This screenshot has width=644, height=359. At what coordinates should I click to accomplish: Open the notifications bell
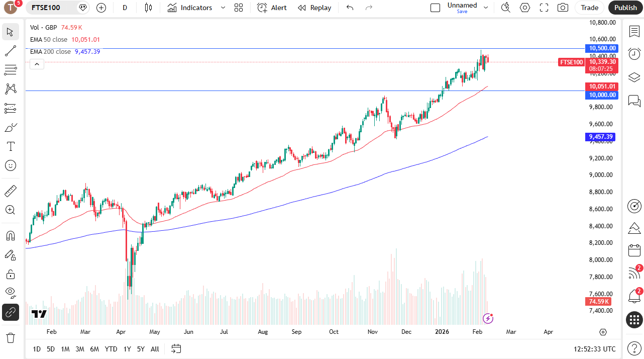634,296
